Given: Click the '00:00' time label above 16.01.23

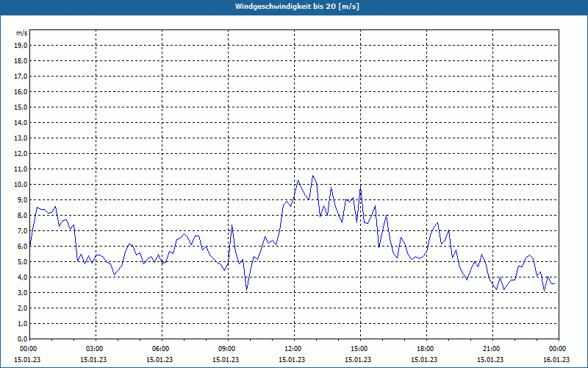Looking at the screenshot, I should [x=556, y=349].
